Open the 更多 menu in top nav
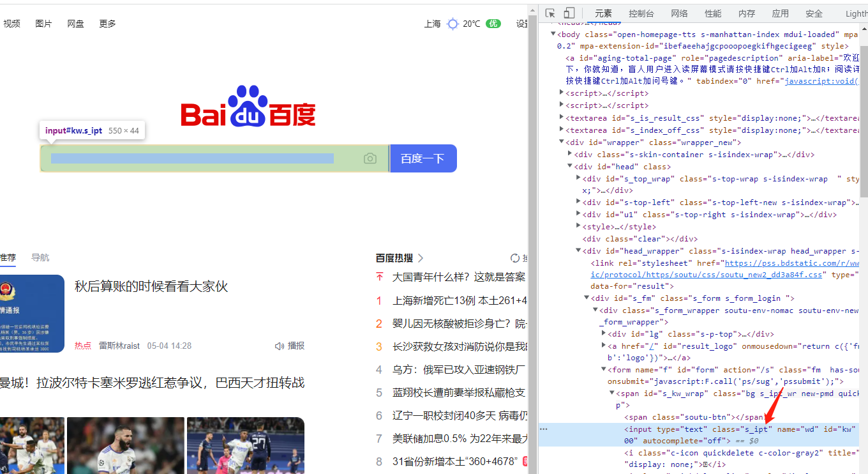Image resolution: width=868 pixels, height=474 pixels. [x=107, y=24]
